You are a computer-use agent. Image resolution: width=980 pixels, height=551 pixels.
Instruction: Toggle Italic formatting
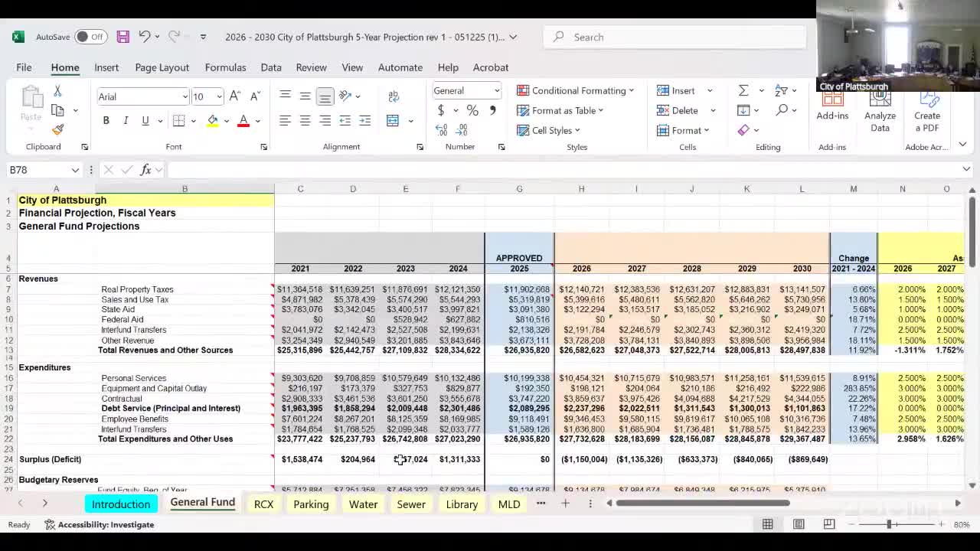pyautogui.click(x=126, y=120)
